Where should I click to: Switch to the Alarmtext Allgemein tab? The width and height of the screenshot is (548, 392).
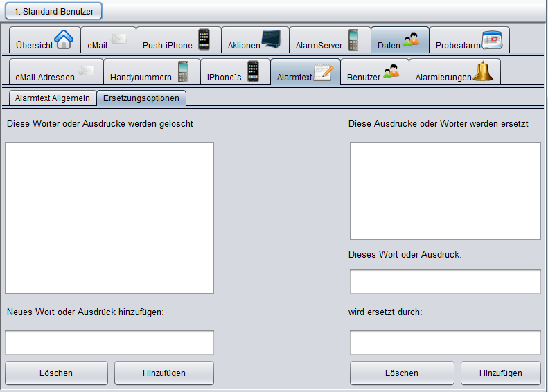point(53,98)
